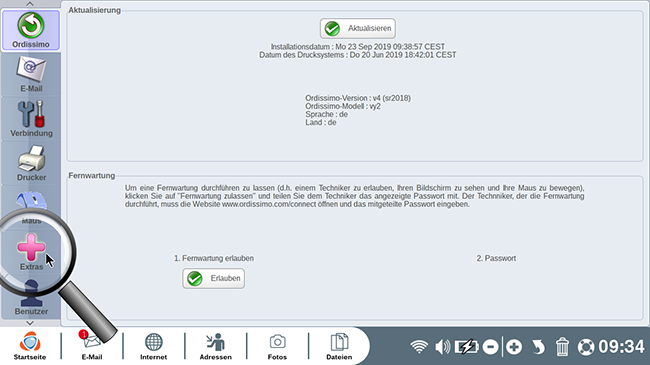Click the Aktualisieren button

[357, 28]
